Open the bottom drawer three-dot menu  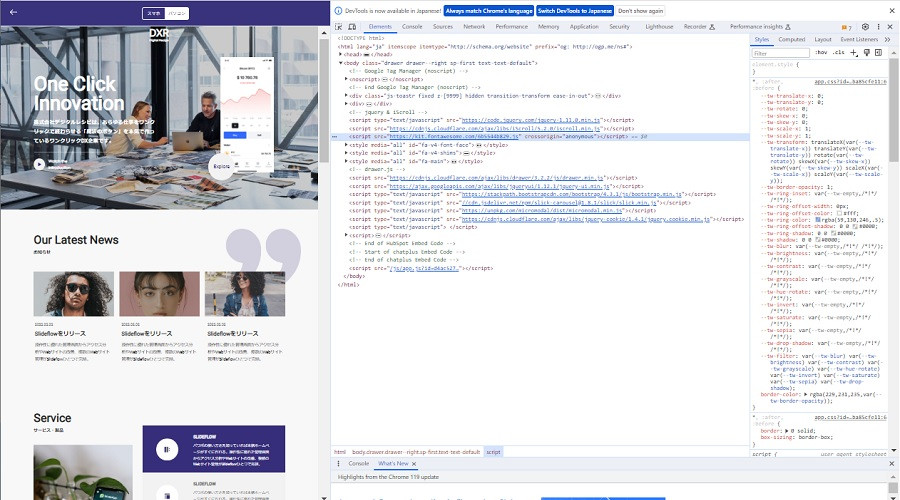(338, 464)
